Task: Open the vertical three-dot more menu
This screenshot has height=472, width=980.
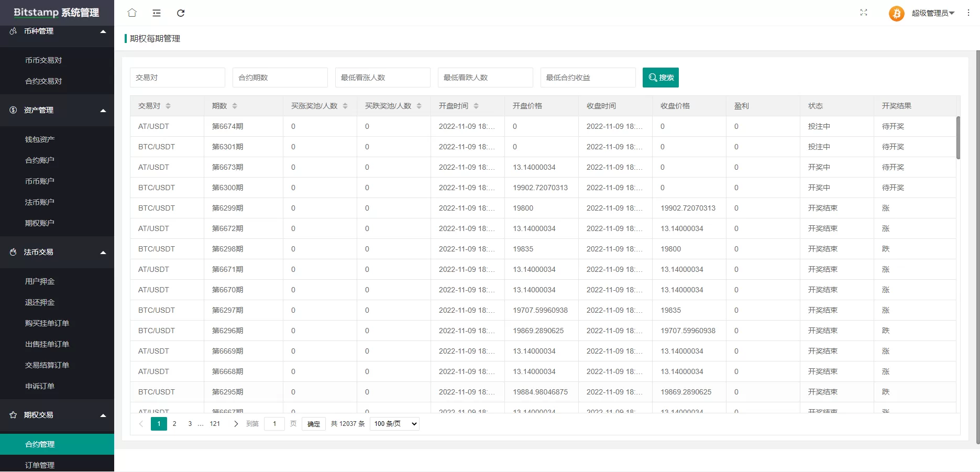Action: coord(968,13)
